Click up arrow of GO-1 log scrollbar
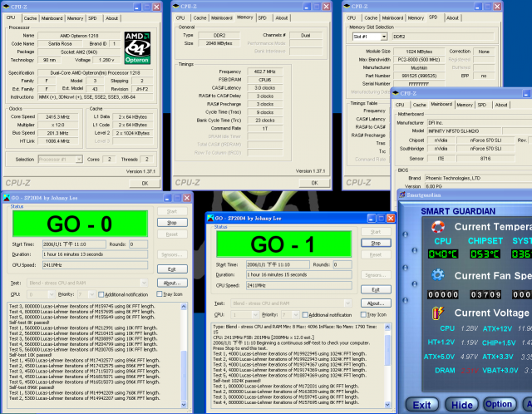532x414 pixels. (387, 328)
